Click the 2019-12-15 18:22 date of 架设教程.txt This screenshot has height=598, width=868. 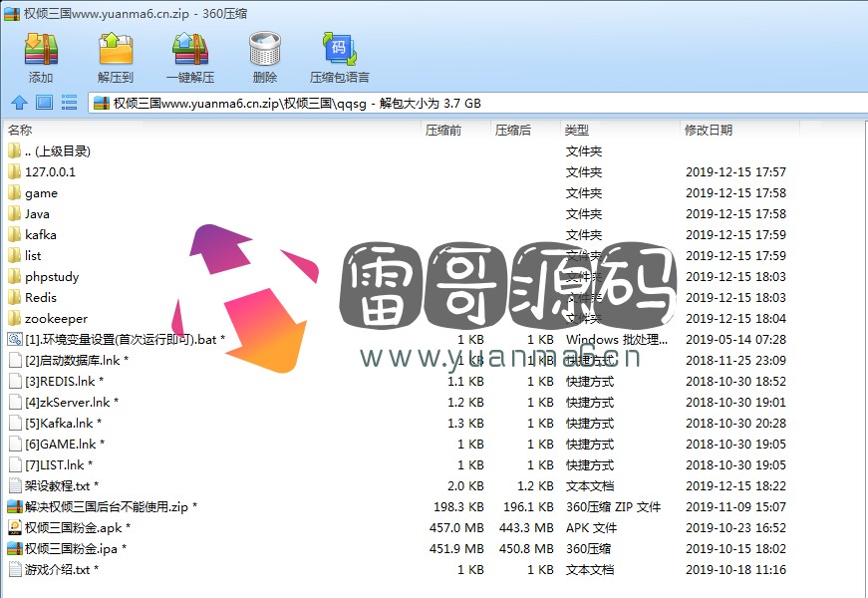tap(735, 486)
